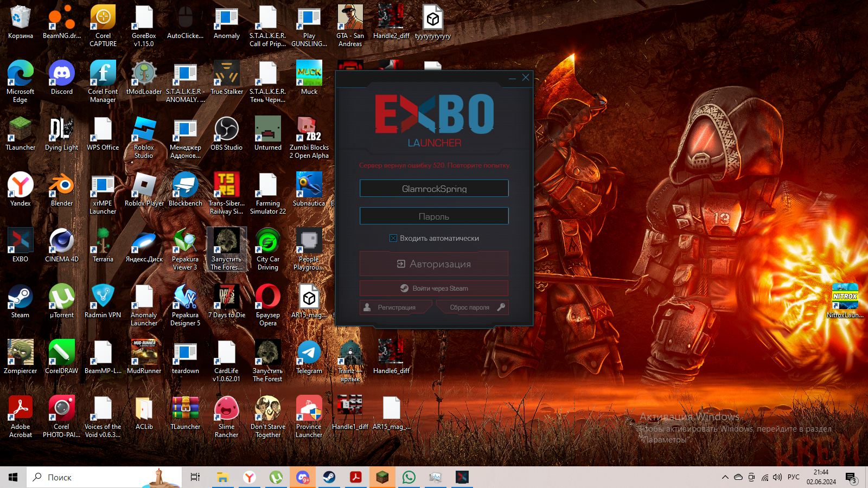Viewport: 868px width, 488px height.
Task: Close the EXBO launcher window
Action: coord(526,78)
